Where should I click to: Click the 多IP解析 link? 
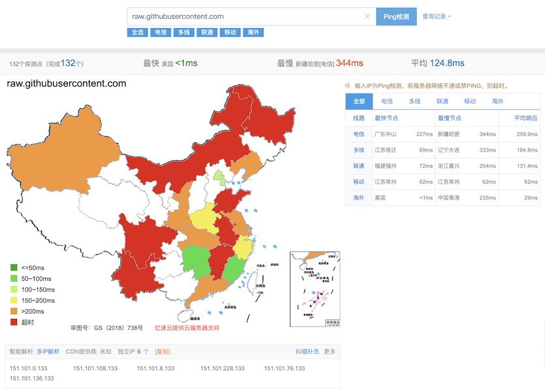[x=48, y=351]
